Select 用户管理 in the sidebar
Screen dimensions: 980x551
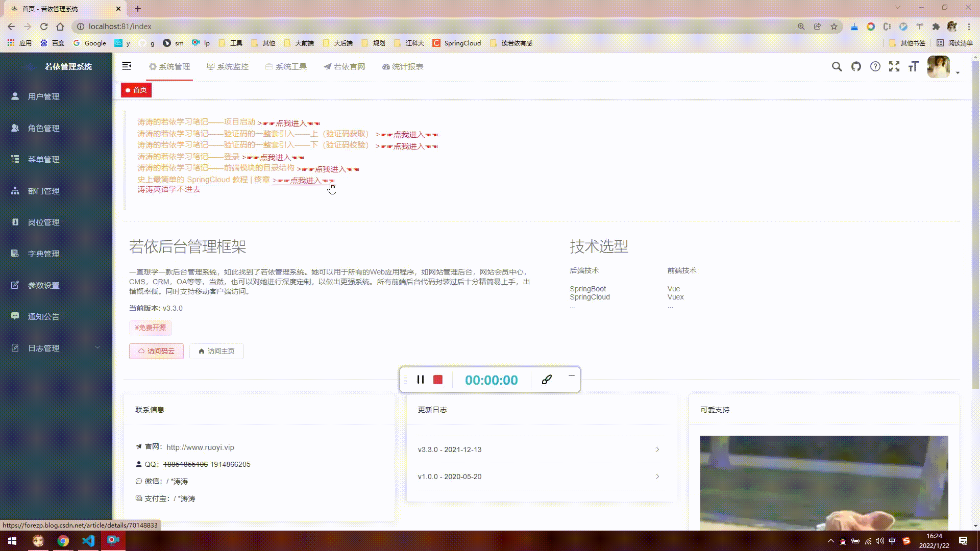point(43,96)
